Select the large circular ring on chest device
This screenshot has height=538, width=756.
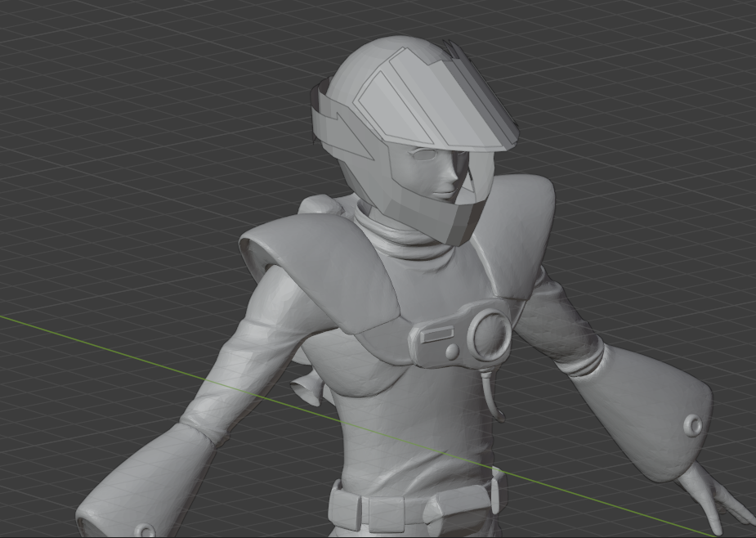pyautogui.click(x=491, y=335)
